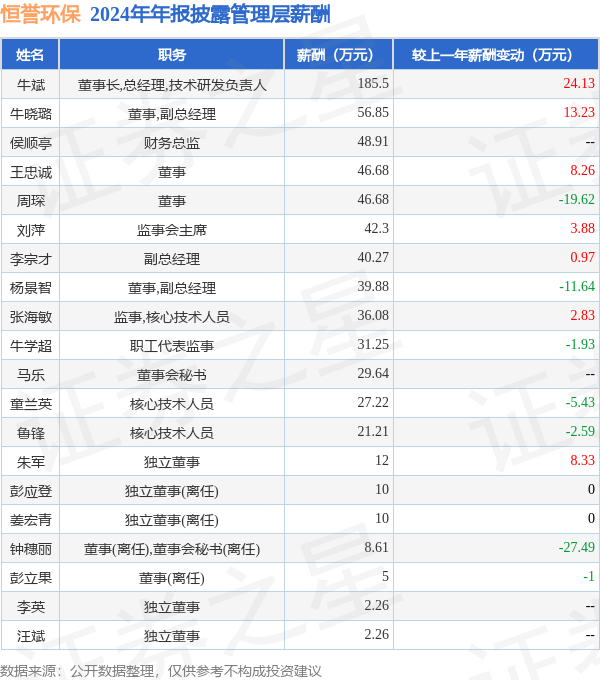Click the salary value 48.91
Viewport: 600px width, 680px height.
[x=373, y=141]
